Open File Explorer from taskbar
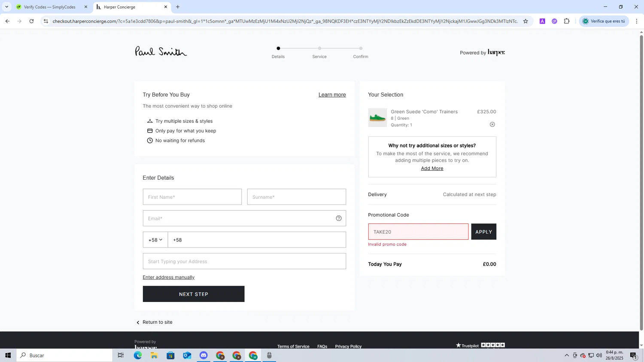Screen dimensions: 644x362 [x=154, y=355]
